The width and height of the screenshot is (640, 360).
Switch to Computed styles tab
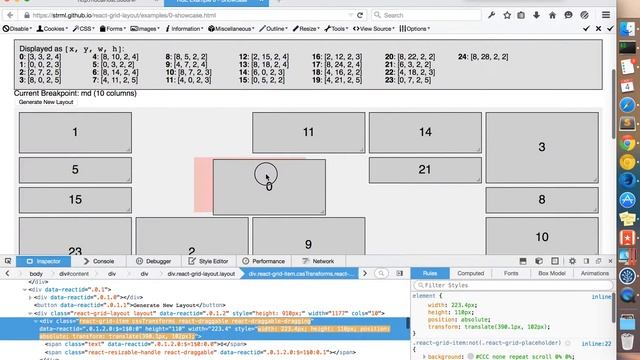[470, 273]
